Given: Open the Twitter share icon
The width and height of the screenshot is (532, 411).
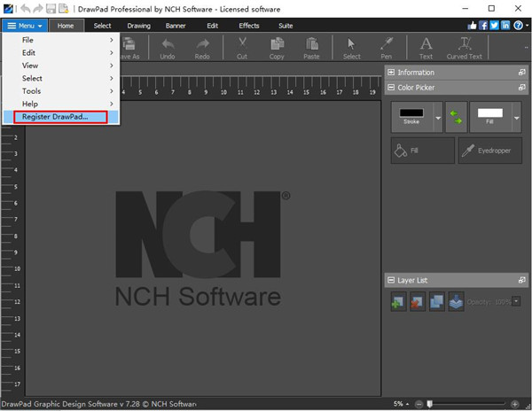Looking at the screenshot, I should [495, 26].
